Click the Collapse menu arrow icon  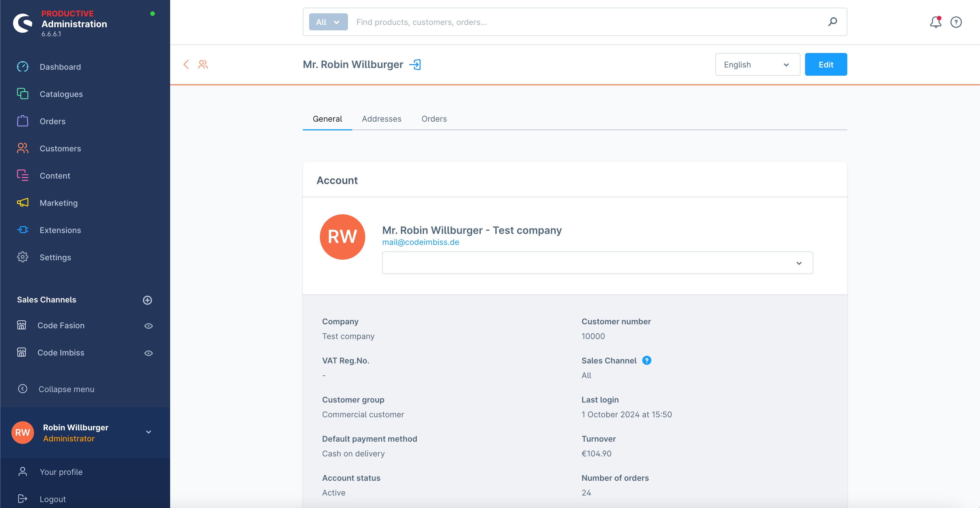[x=22, y=389]
